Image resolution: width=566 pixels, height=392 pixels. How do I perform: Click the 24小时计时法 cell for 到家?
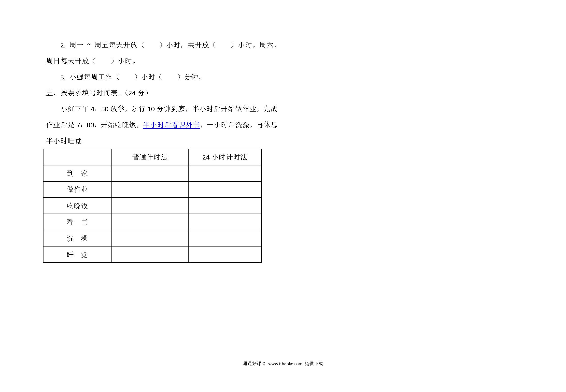(225, 173)
